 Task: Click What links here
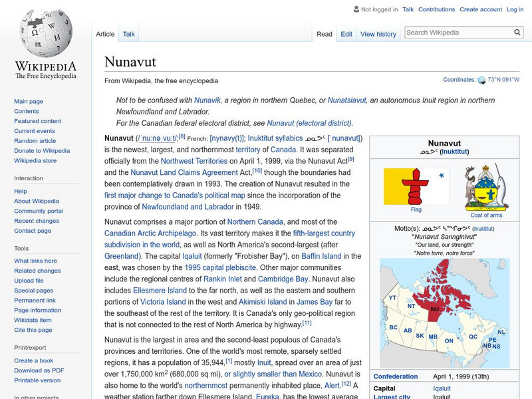pyautogui.click(x=35, y=261)
